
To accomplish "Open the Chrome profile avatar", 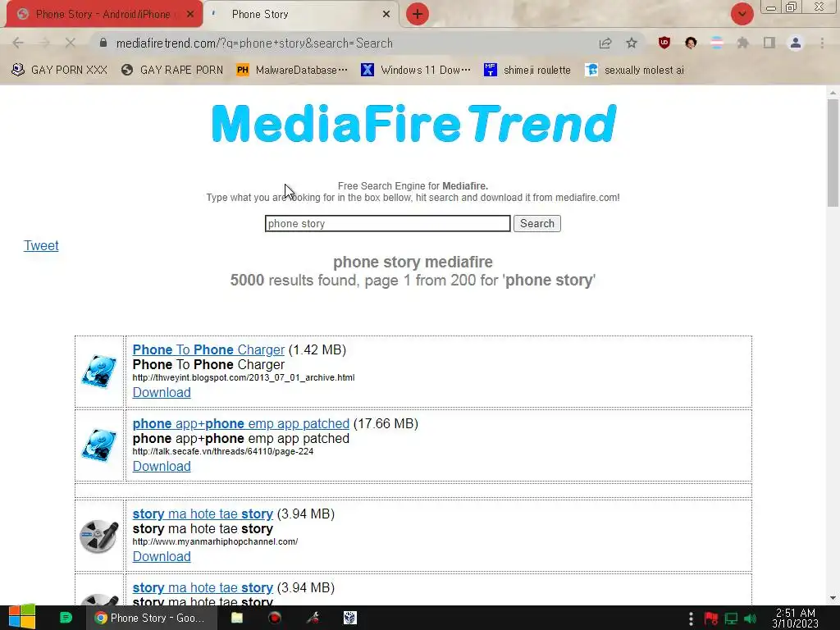I will point(796,43).
